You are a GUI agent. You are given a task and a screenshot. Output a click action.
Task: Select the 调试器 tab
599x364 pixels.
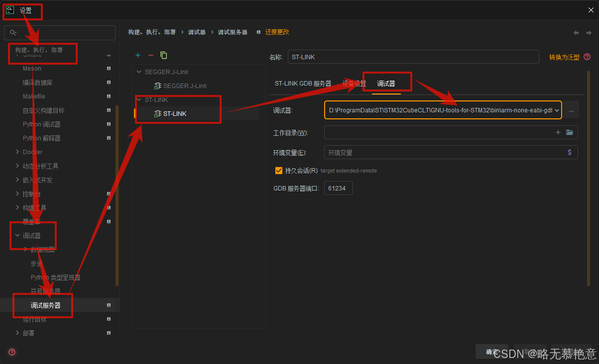pyautogui.click(x=386, y=84)
